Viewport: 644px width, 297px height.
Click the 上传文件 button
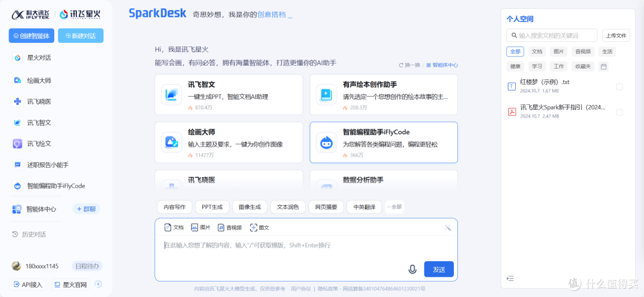coord(616,36)
